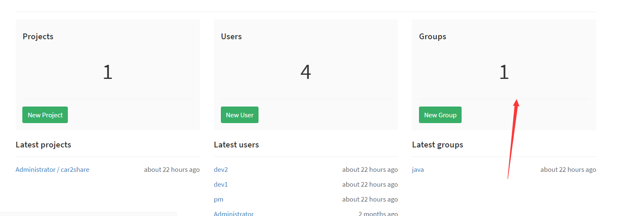This screenshot has height=216, width=644.
Task: Open the Administrator / car2share project link
Action: [x=53, y=169]
